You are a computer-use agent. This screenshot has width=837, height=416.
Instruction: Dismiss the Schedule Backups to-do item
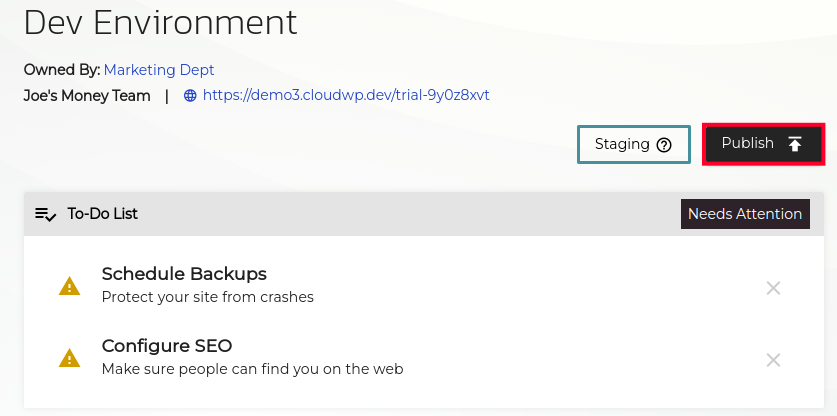tap(773, 288)
